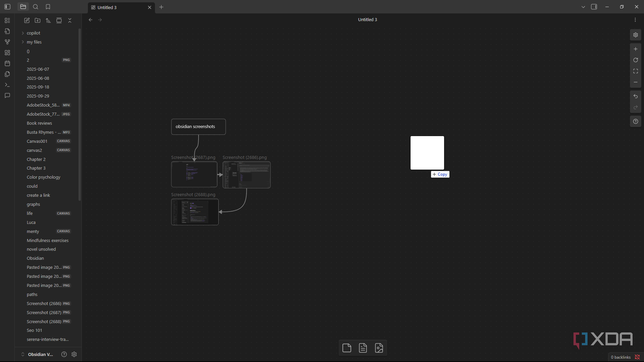The width and height of the screenshot is (644, 362).
Task: Open vault help icon at sidebar bottom
Action: 64,354
